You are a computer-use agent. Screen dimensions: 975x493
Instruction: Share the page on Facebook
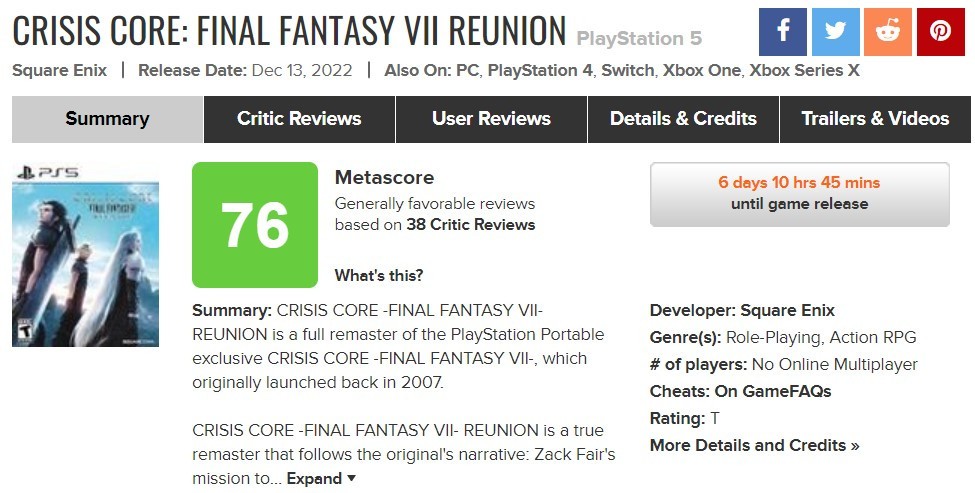[783, 32]
